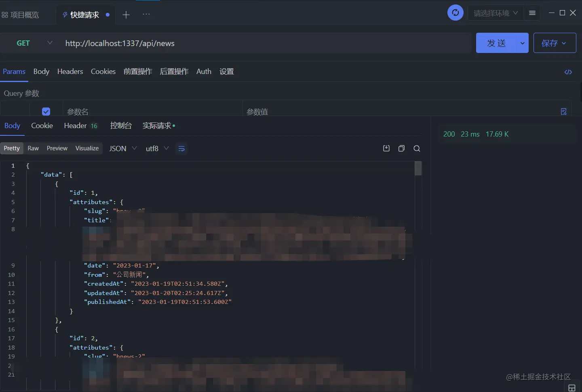The height and width of the screenshot is (392, 582).
Task: Open search within response body
Action: click(417, 148)
